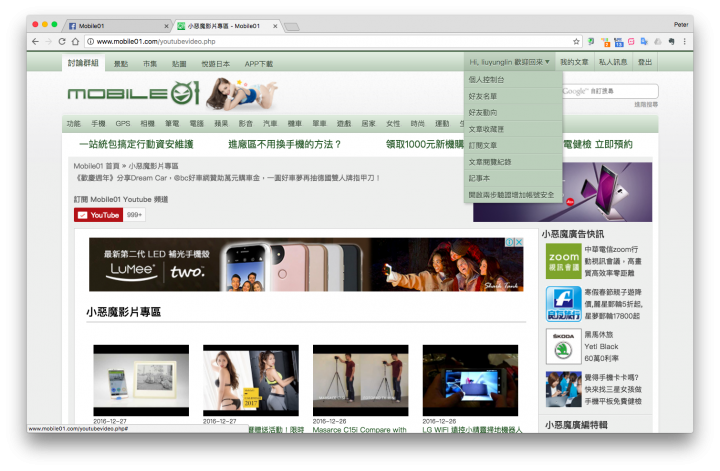Click Mobile01 首頁 in the breadcrumb
This screenshot has width=720, height=471.
96,166
